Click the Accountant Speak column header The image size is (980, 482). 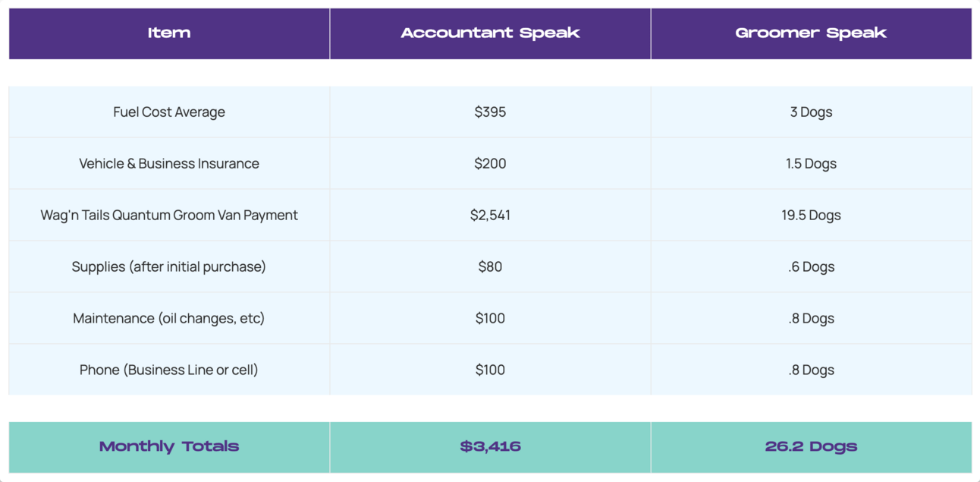pyautogui.click(x=490, y=33)
